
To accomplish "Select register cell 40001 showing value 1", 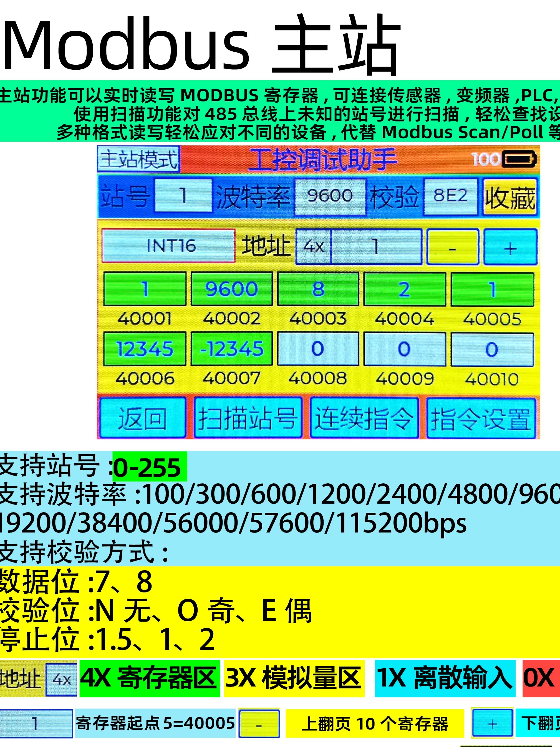I will click(145, 289).
